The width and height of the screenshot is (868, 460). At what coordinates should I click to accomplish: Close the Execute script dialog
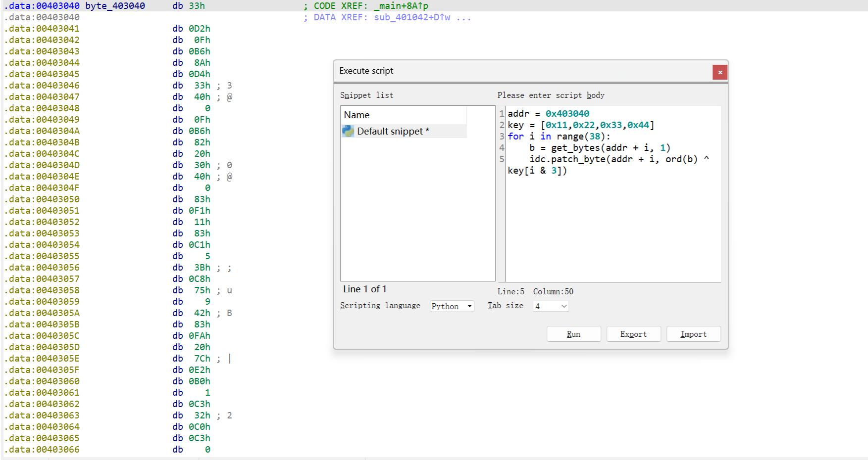pos(719,72)
